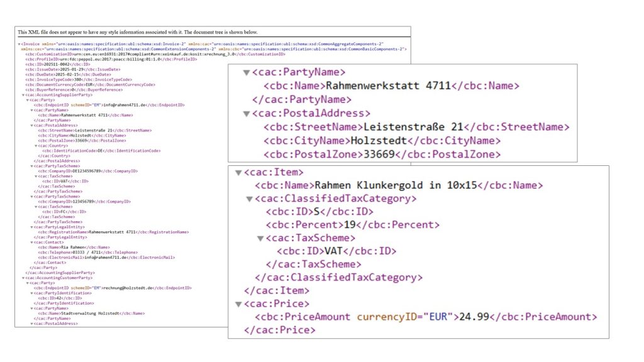Collapse cac:TaxScheme under ClassifiedTaxCategory

[x=261, y=238]
